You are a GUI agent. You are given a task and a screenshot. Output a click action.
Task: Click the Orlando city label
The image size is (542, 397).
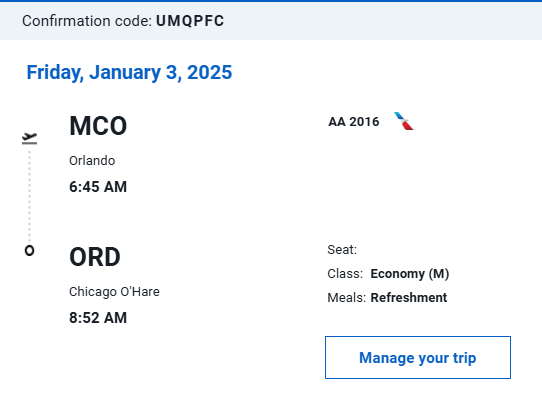tap(92, 161)
